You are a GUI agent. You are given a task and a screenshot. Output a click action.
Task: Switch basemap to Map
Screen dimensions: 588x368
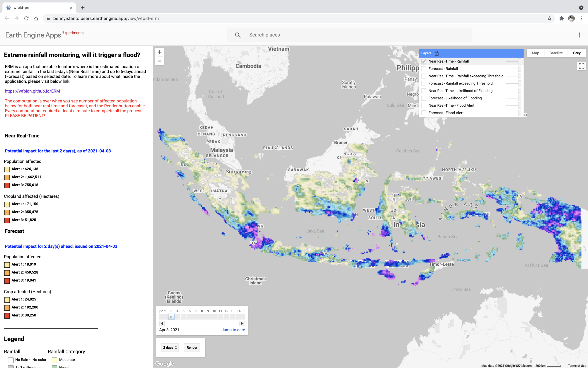[535, 53]
